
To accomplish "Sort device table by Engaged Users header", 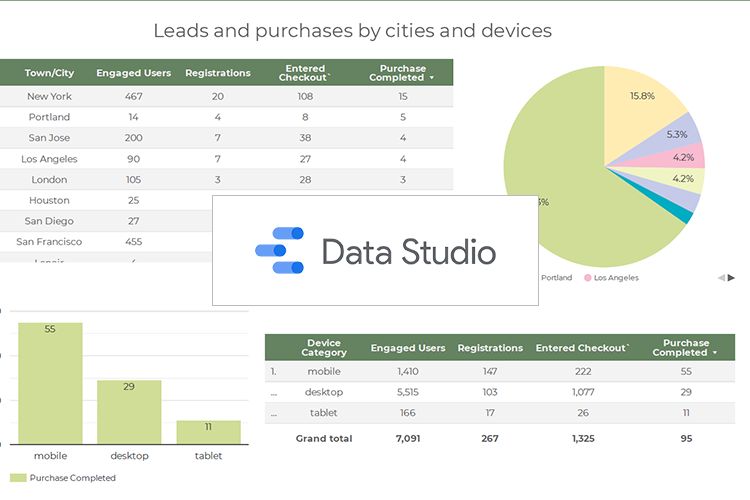I will (408, 348).
